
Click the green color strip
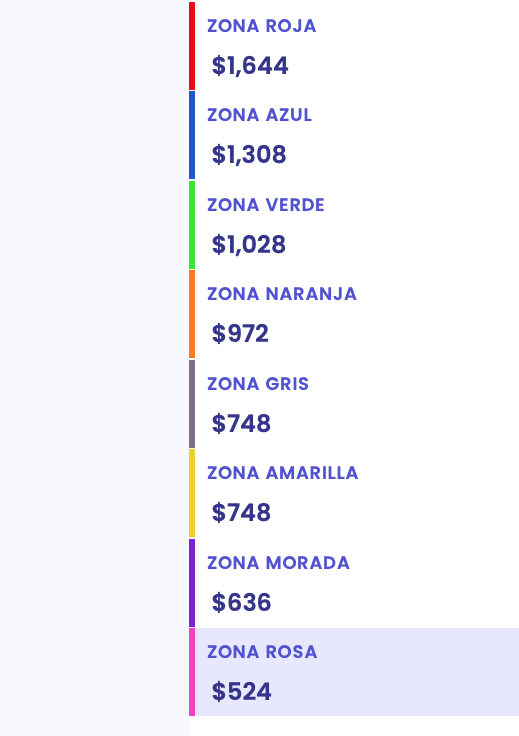pos(192,225)
